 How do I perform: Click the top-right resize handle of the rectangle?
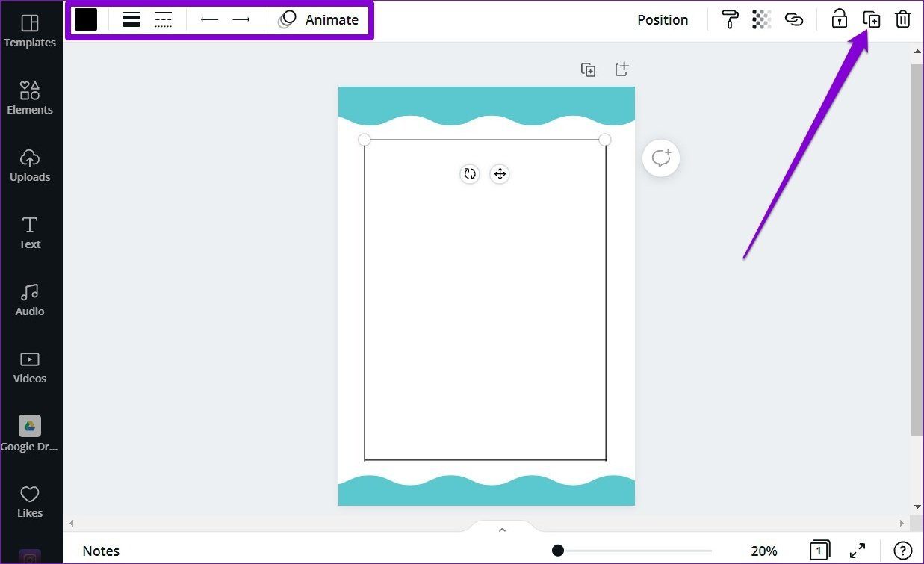[605, 140]
